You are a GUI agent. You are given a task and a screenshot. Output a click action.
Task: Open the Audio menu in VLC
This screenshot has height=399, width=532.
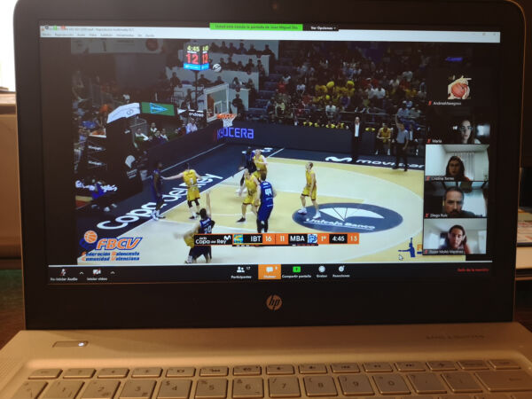(x=81, y=35)
